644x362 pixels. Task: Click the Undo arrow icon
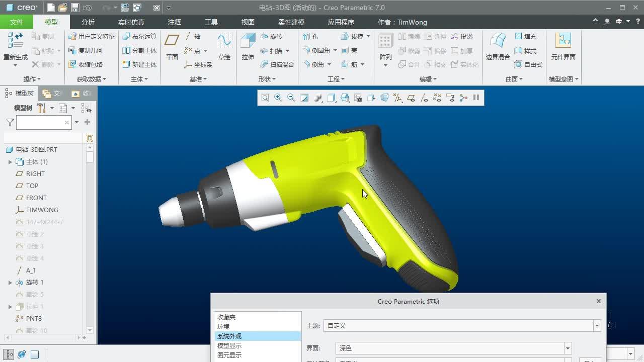(87, 8)
